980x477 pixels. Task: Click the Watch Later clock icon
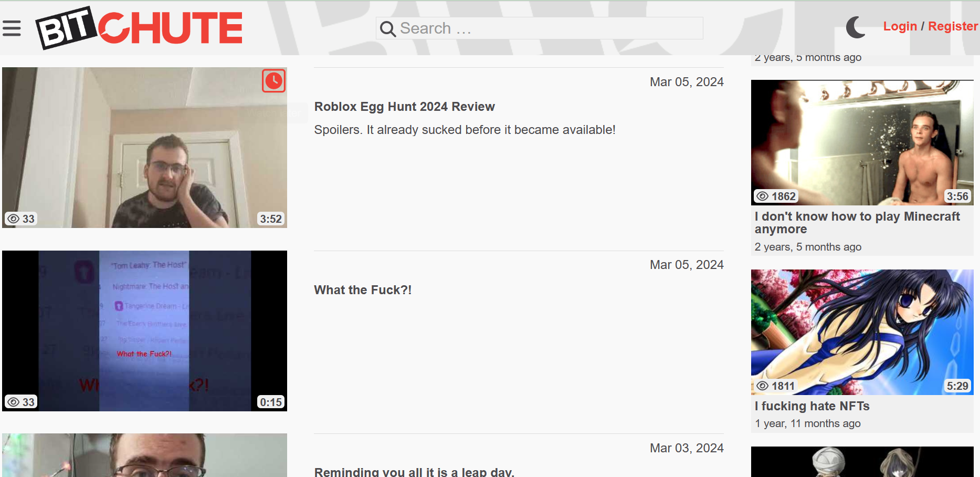273,81
